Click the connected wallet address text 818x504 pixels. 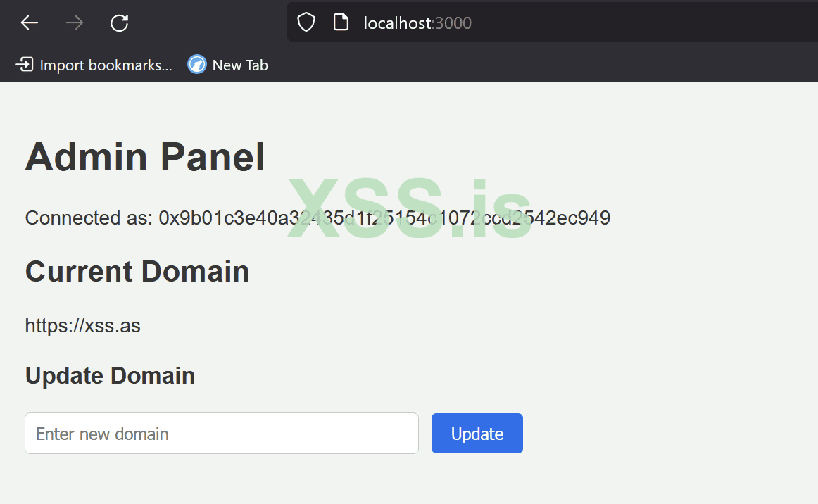(x=384, y=218)
